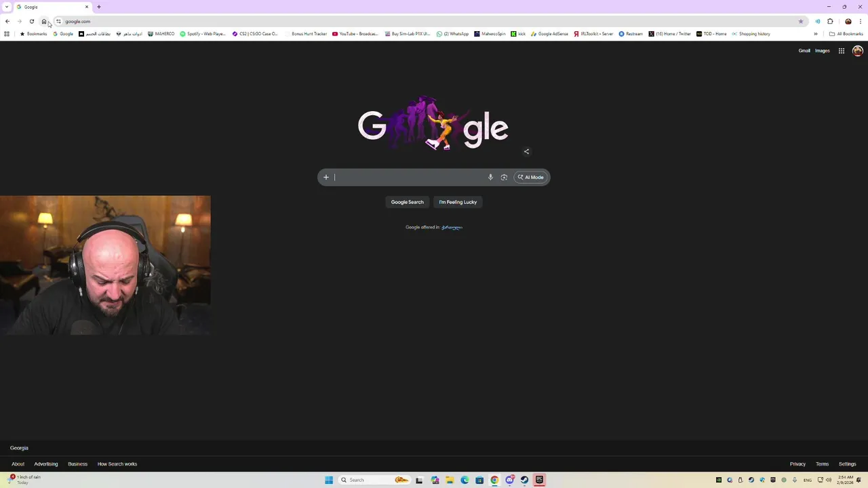Image resolution: width=868 pixels, height=488 pixels.
Task: Open the Spotify Web Player bookmark
Action: [203, 34]
